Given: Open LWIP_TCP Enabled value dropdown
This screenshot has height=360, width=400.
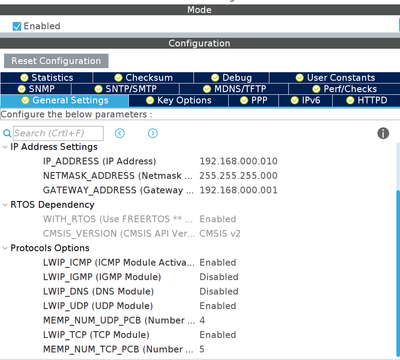Looking at the screenshot, I should tap(218, 335).
